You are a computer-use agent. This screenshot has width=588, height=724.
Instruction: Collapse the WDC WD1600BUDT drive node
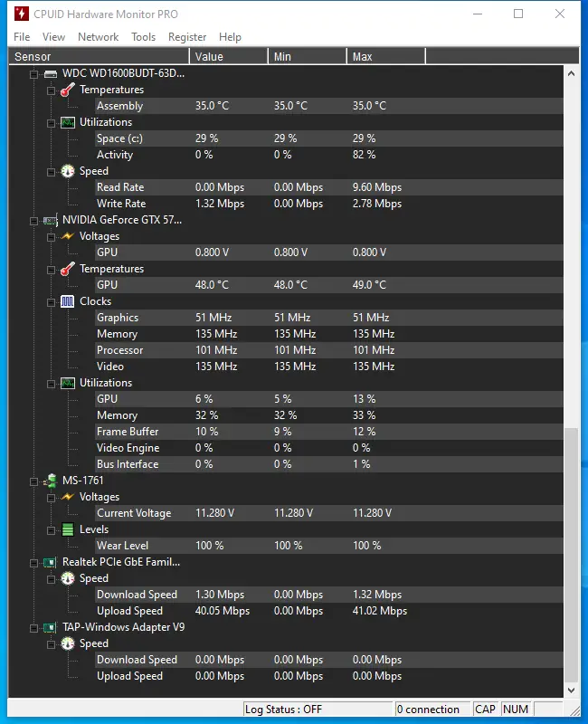pos(34,73)
